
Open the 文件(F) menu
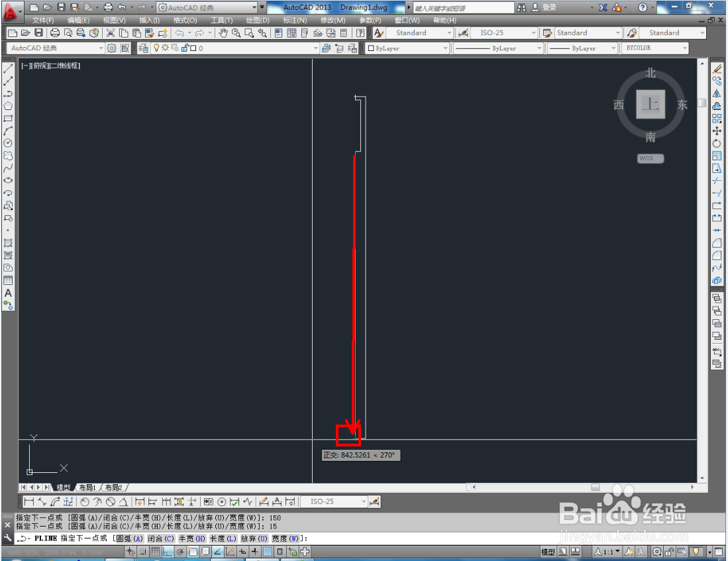[42, 21]
